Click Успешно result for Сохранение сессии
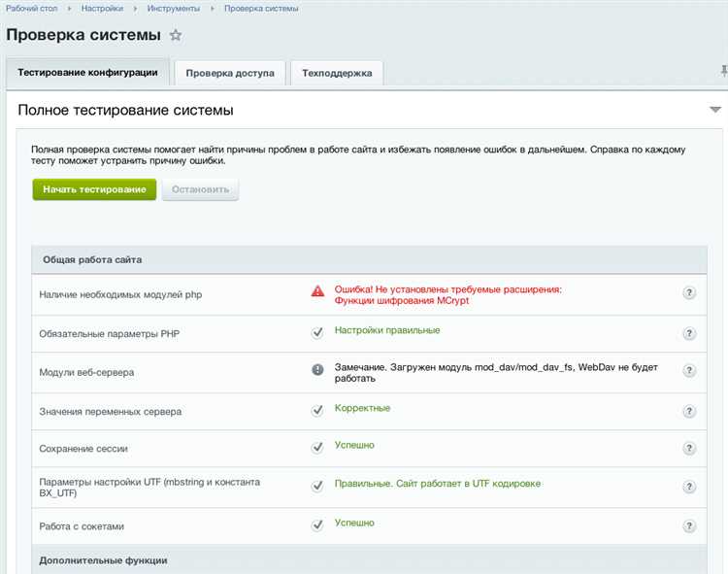Screen dimensions: 728x574 (354, 445)
